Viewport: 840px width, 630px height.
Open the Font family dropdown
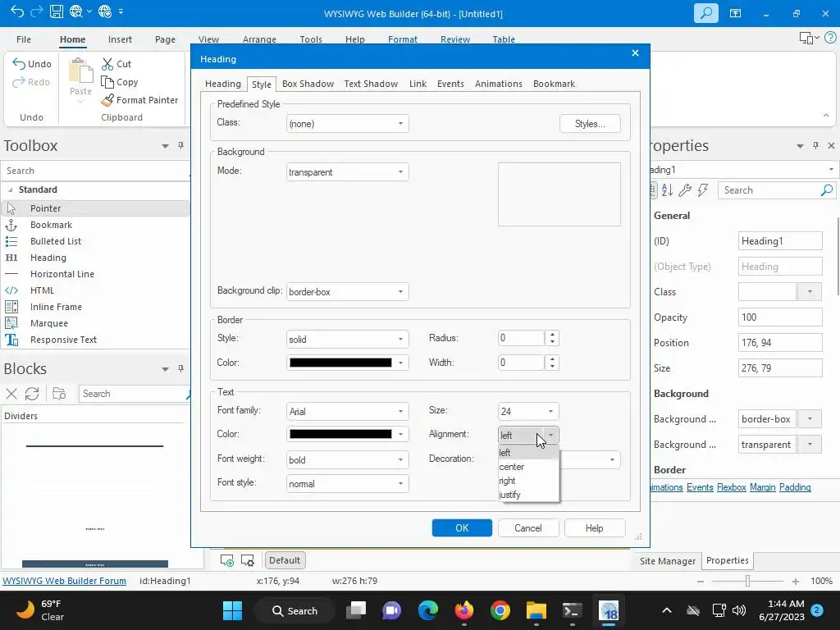pyautogui.click(x=347, y=412)
